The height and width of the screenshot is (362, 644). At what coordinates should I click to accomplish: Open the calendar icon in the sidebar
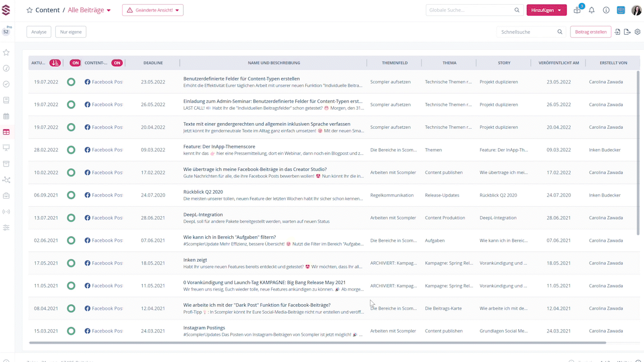6,116
